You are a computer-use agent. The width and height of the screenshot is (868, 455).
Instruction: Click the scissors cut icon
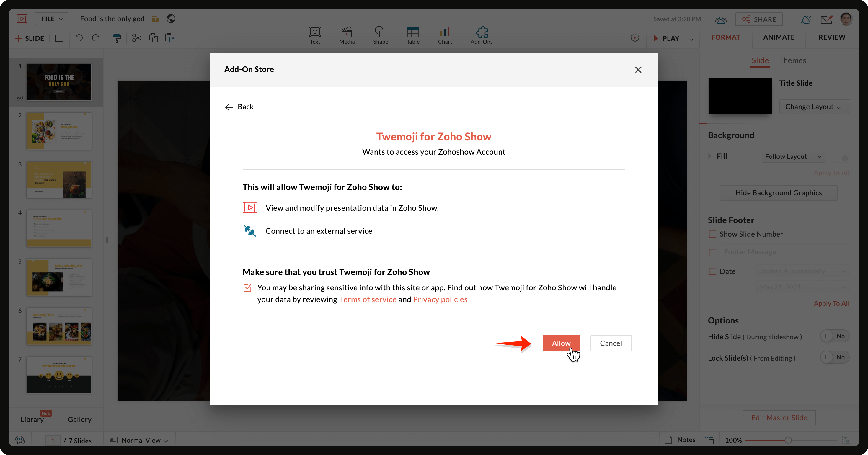coord(136,38)
